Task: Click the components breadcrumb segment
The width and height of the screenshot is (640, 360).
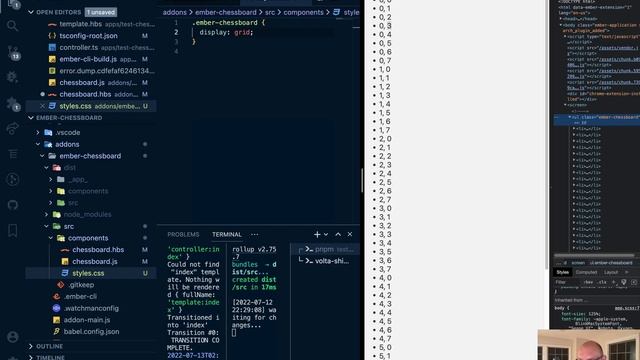Action: (303, 12)
